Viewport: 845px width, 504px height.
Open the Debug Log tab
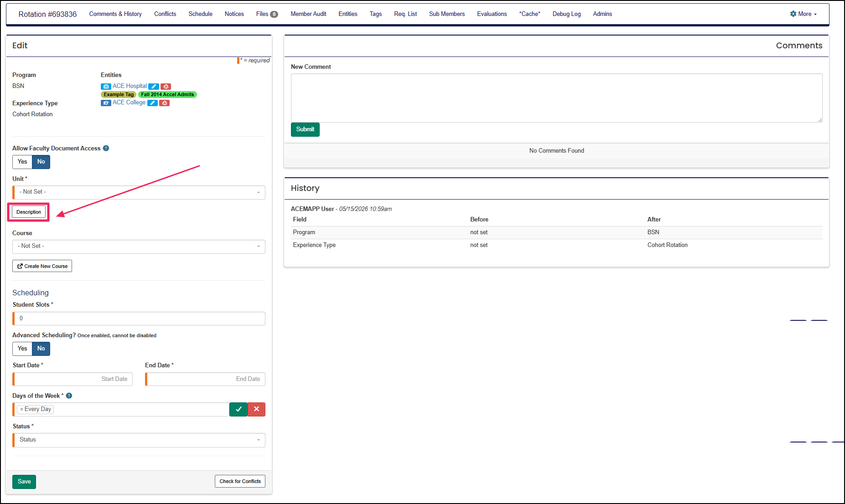pyautogui.click(x=566, y=14)
